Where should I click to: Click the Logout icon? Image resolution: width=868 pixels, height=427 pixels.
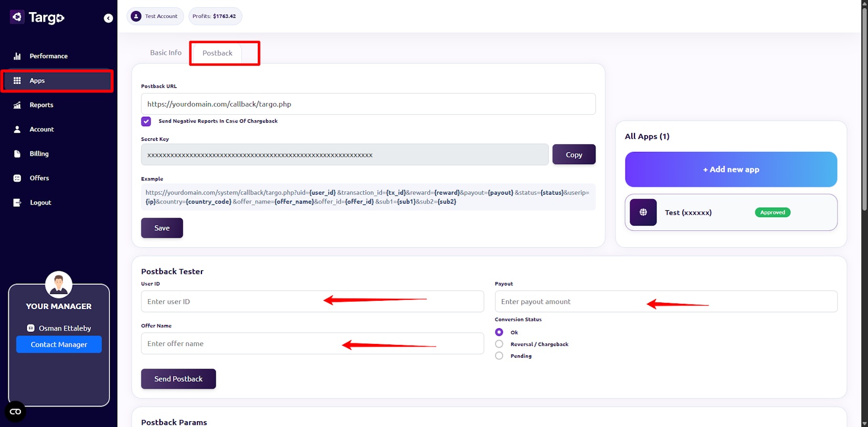(17, 202)
